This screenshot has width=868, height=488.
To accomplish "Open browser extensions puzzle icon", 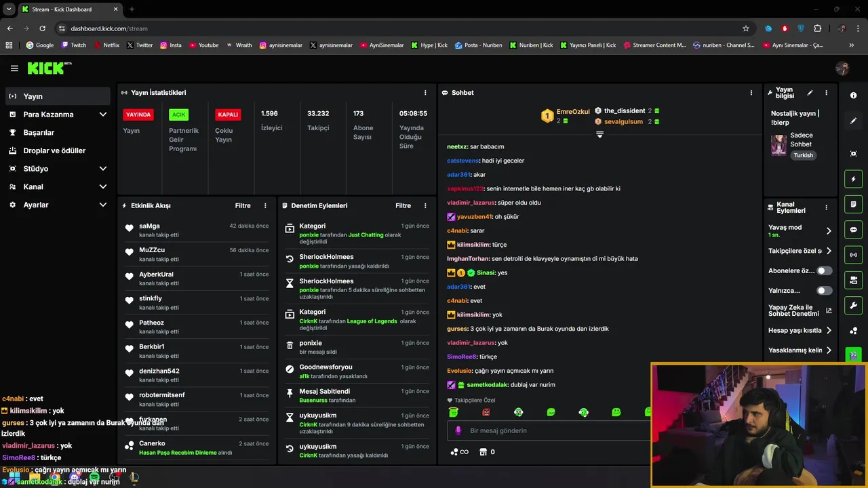I will click(817, 28).
